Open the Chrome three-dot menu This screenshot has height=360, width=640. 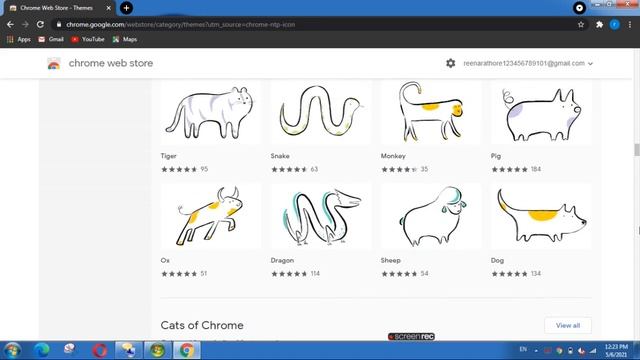click(x=630, y=24)
